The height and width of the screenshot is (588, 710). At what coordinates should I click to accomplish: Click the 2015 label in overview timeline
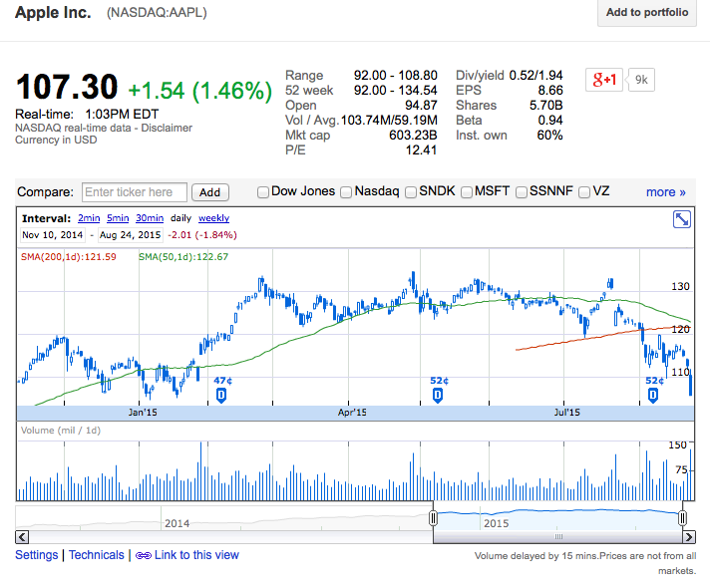497,524
